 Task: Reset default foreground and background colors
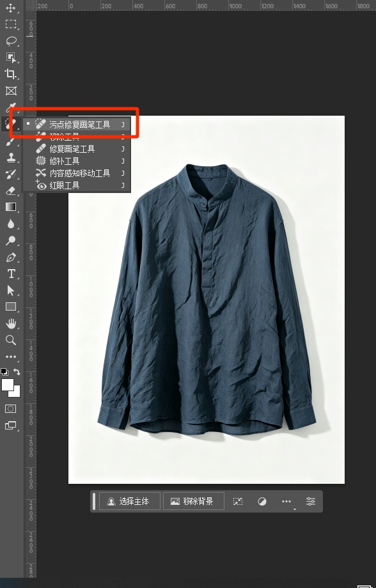click(4, 372)
